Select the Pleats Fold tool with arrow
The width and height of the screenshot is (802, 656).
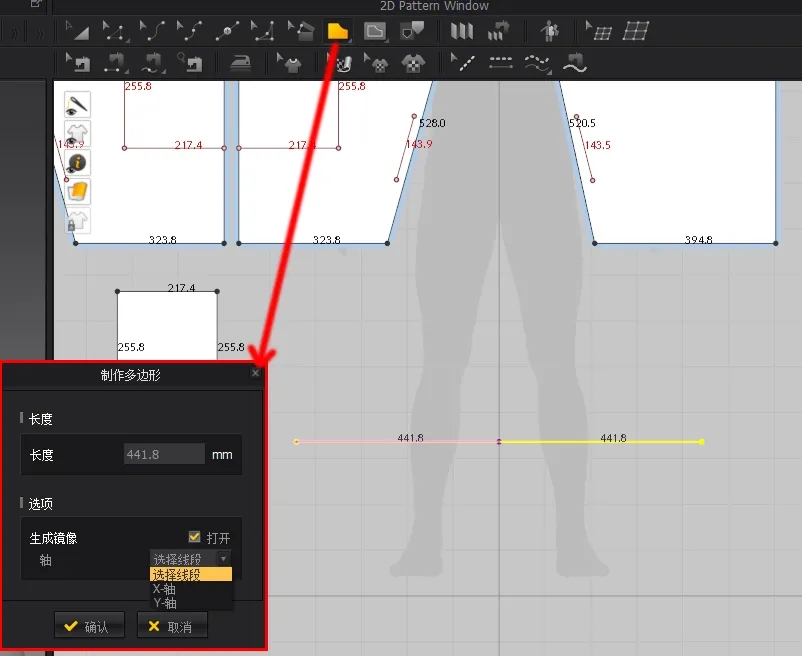coord(498,31)
